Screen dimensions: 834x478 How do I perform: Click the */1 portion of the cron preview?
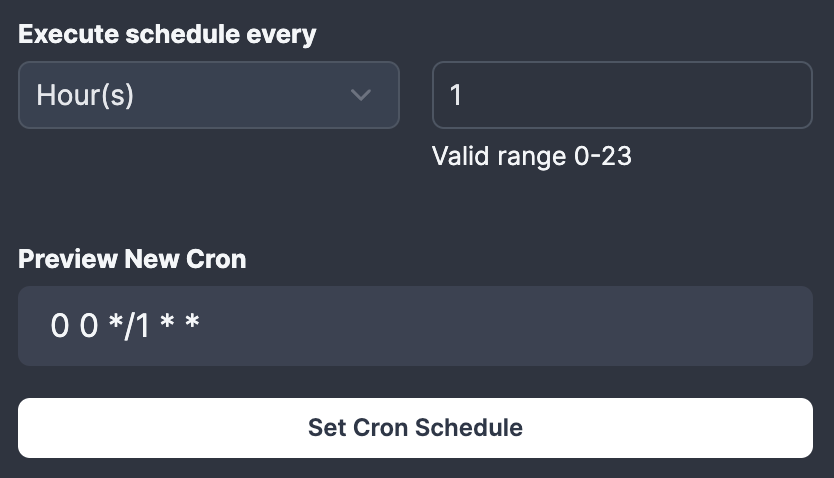click(128, 326)
